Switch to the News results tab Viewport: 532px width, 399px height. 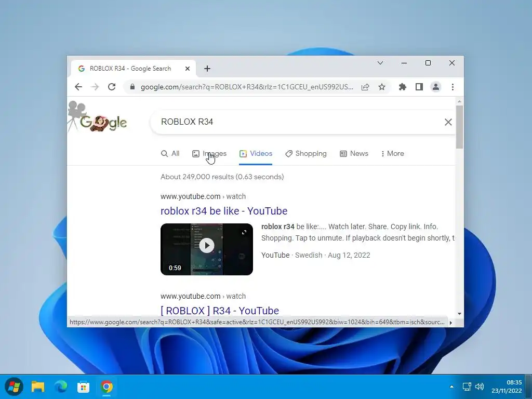coord(354,153)
